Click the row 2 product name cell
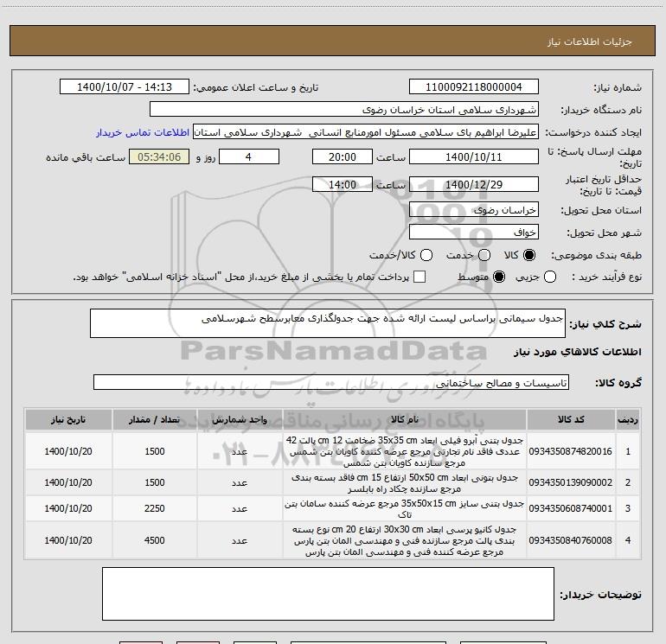The height and width of the screenshot is (644, 666). (405, 482)
